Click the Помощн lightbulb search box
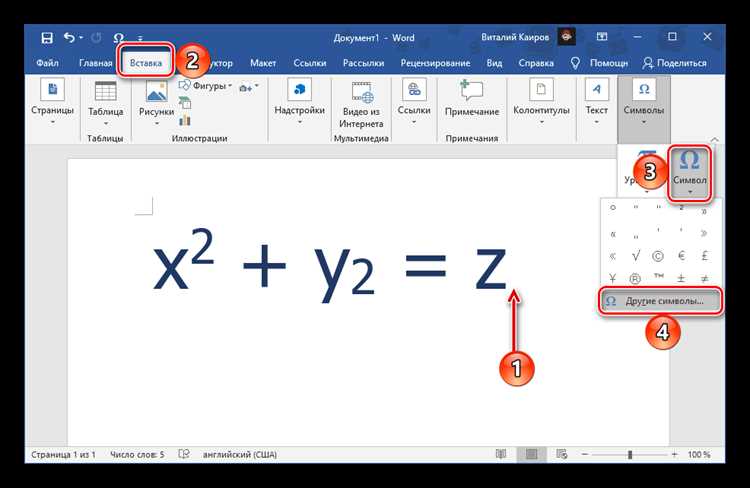 coord(599,63)
